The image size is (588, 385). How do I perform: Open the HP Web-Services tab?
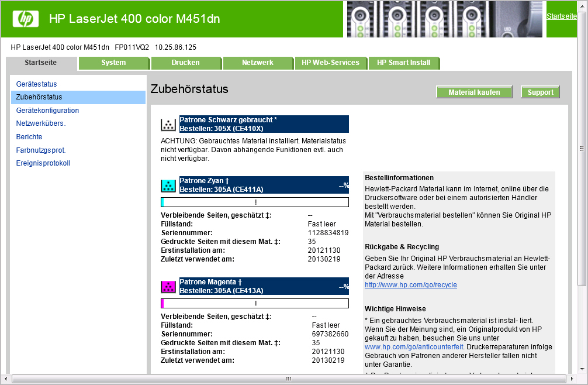coord(330,63)
